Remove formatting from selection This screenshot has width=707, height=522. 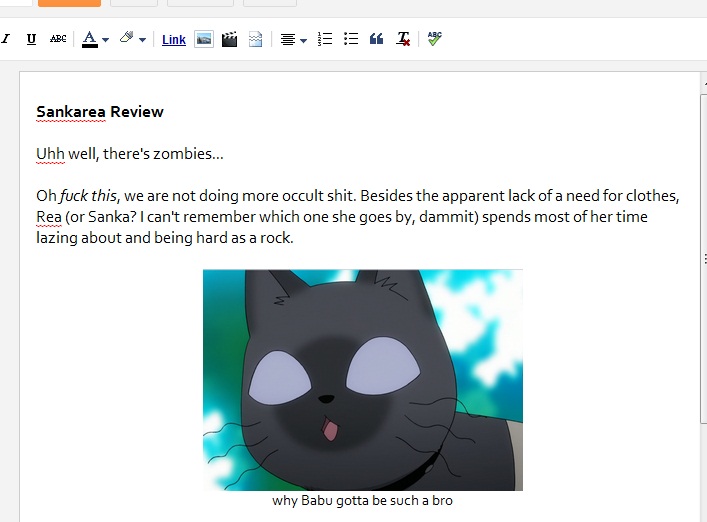tap(403, 39)
